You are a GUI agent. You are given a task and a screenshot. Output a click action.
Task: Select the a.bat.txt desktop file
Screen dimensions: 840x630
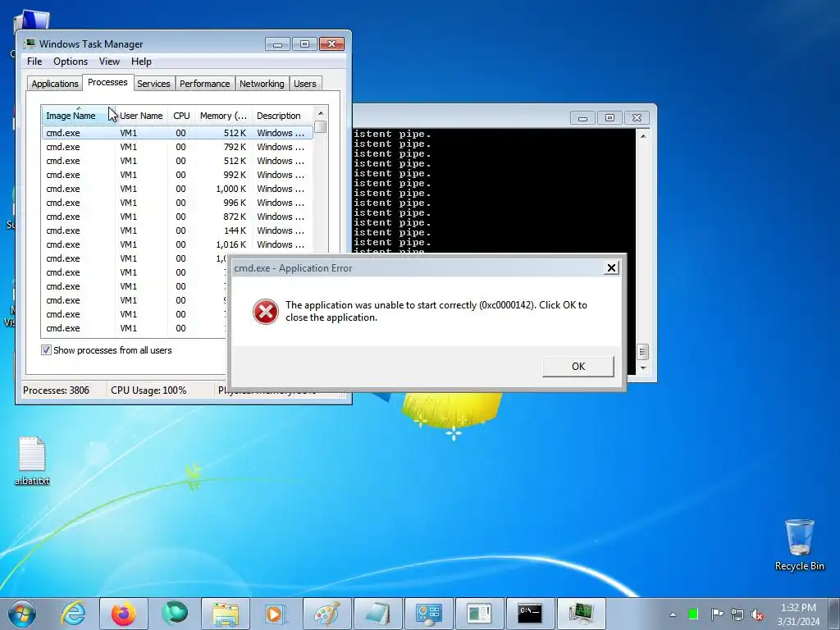click(32, 461)
